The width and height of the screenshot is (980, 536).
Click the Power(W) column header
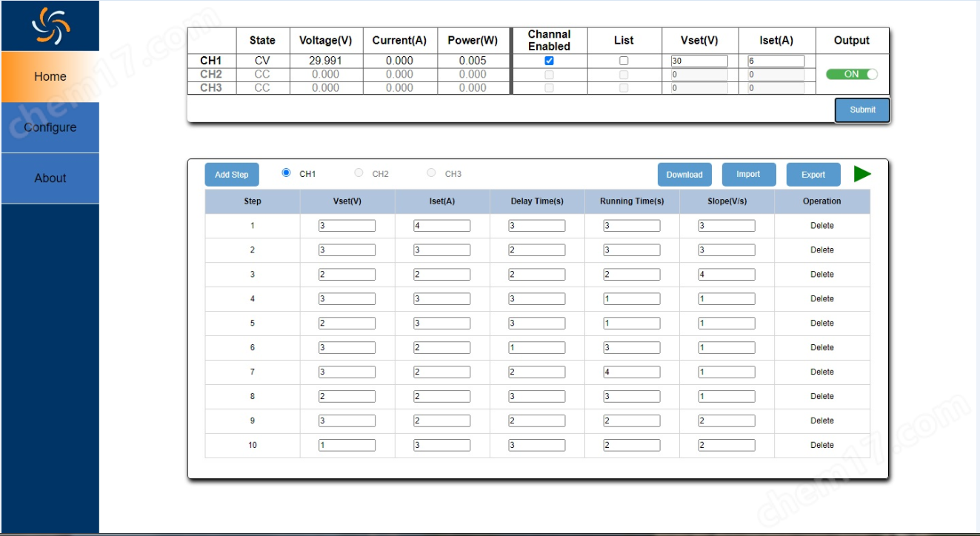pyautogui.click(x=473, y=41)
